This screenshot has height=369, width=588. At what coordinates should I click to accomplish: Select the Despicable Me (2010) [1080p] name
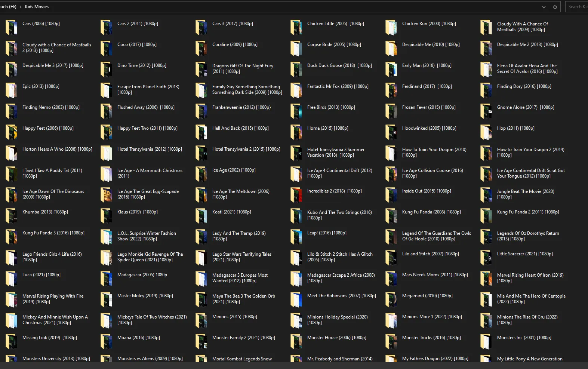click(x=431, y=44)
